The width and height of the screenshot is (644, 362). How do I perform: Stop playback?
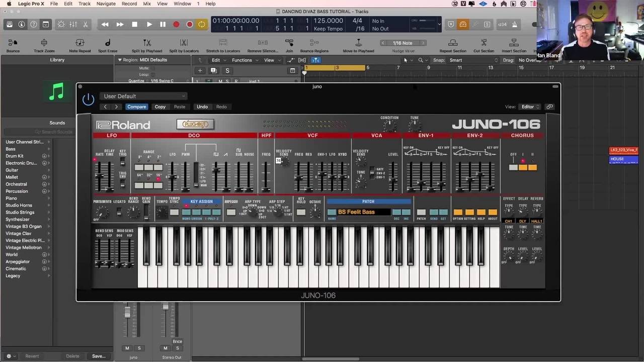click(134, 24)
